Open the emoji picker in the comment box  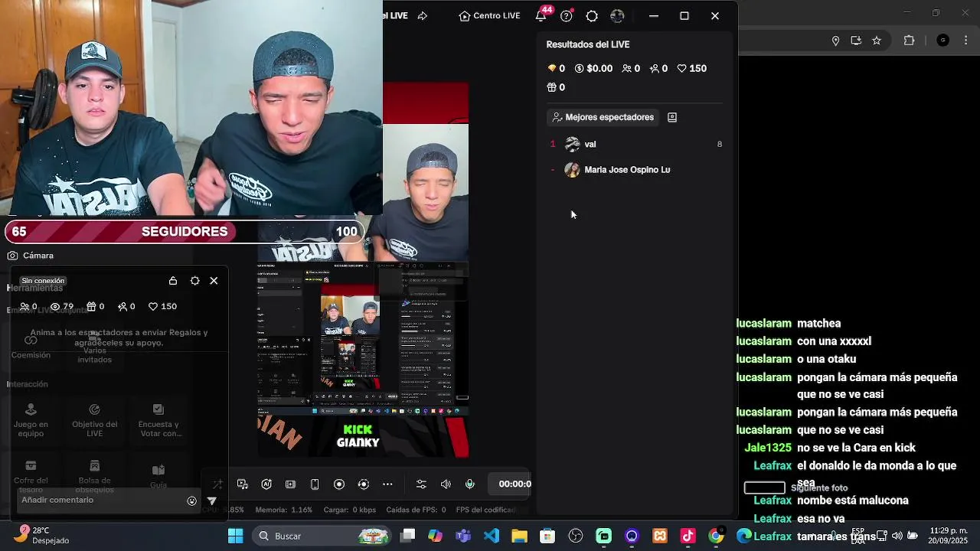click(192, 501)
